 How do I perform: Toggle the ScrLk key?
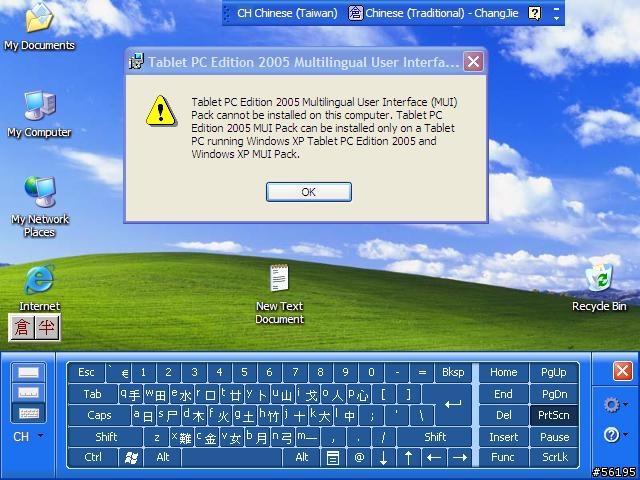[554, 458]
